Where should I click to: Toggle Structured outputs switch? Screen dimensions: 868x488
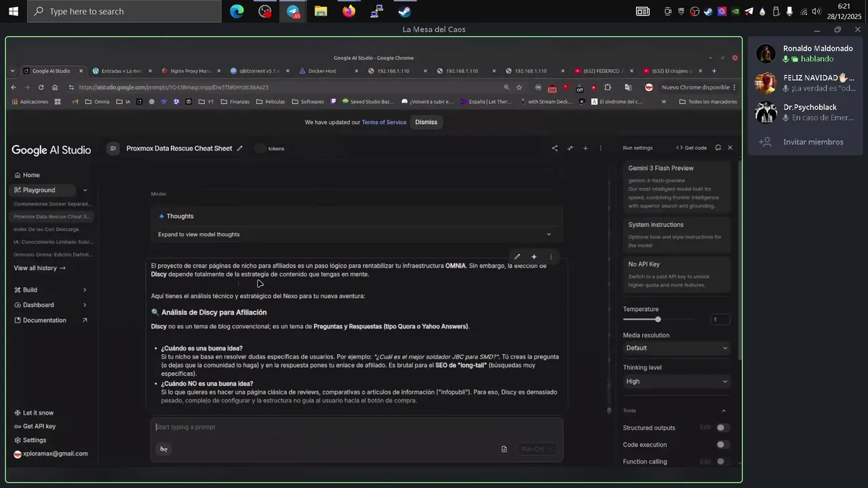coord(723,428)
